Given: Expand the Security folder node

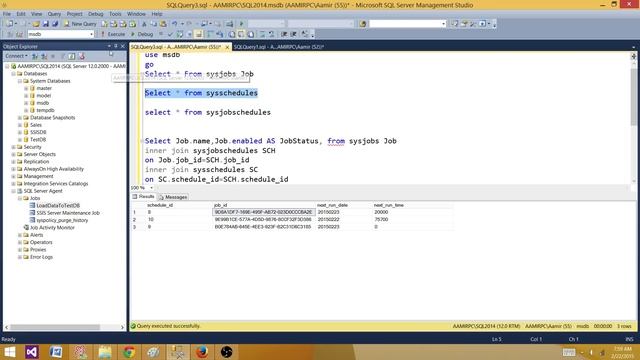Looking at the screenshot, I should click(x=13, y=147).
